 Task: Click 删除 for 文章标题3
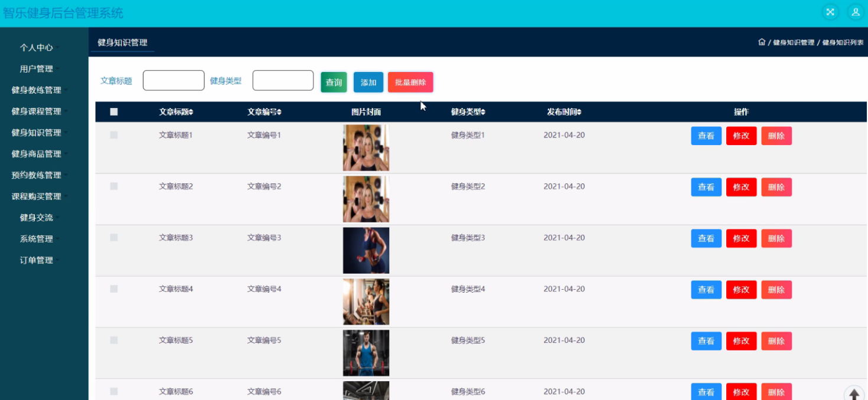(x=776, y=238)
